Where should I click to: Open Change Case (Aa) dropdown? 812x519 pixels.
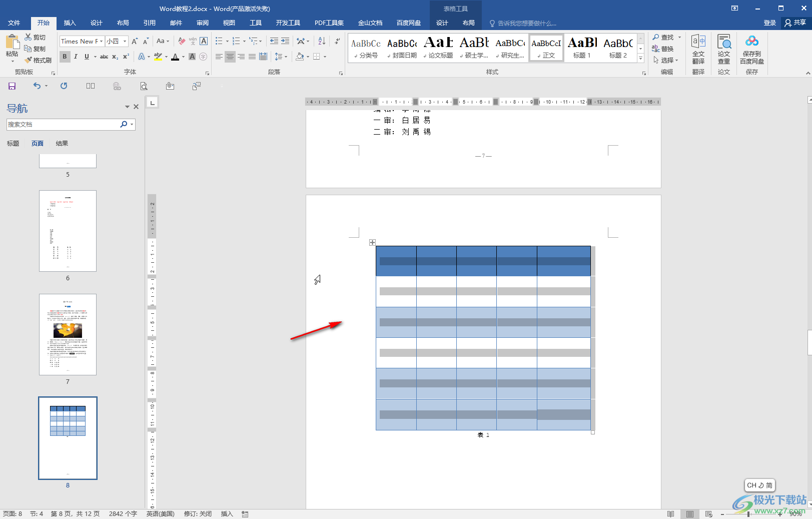(163, 41)
